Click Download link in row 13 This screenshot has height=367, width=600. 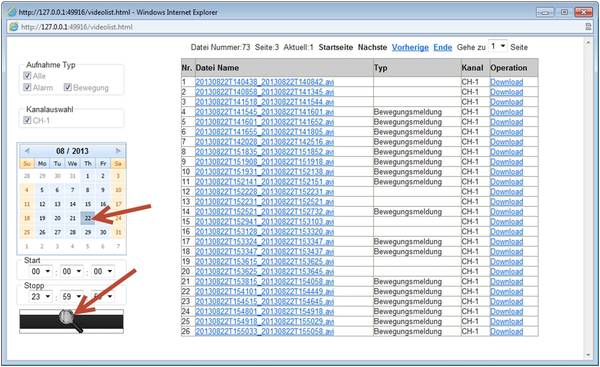click(507, 202)
